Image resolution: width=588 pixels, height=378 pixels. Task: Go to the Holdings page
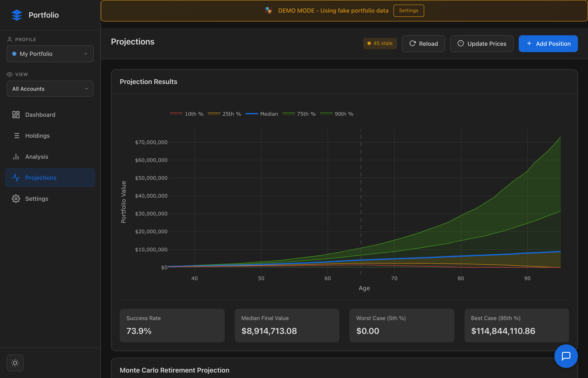click(x=37, y=136)
